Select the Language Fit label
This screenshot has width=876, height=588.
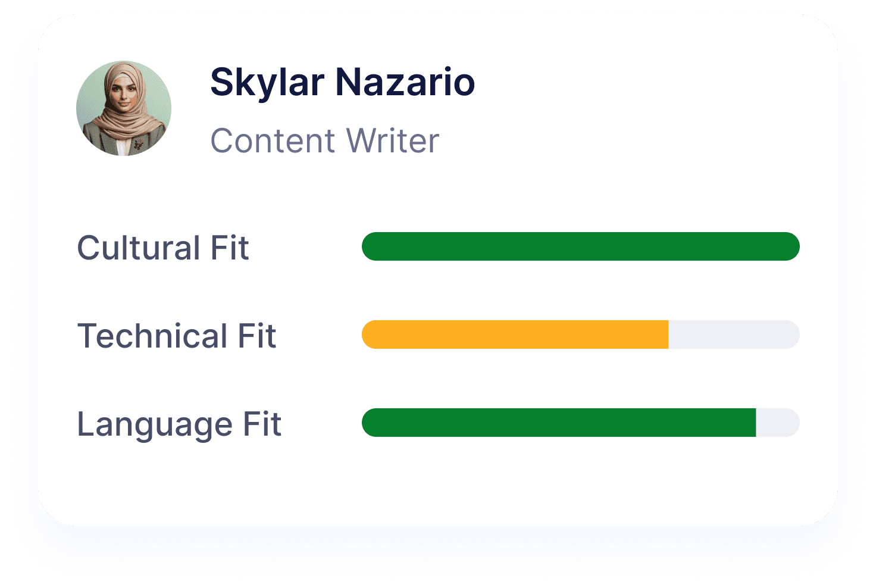pos(179,426)
